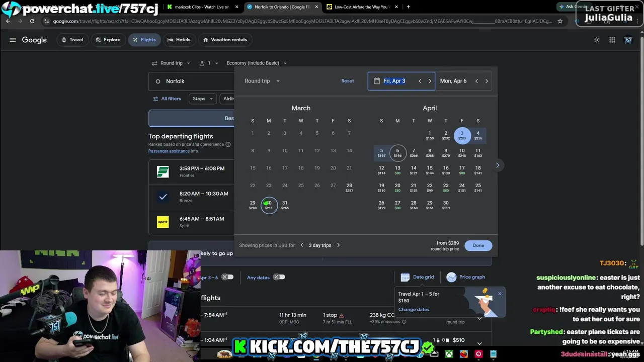644x362 pixels.
Task: Close the Norfolk to Orlando browser tab
Action: coord(316,7)
